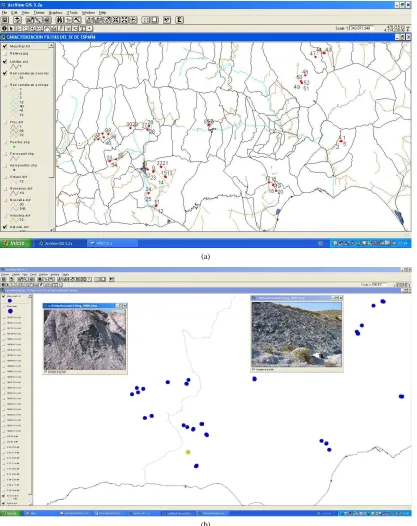Screen dimensions: 417x526
Task: Click the legend scroll-down arrow in upper window
Action: pyautogui.click(x=51, y=229)
